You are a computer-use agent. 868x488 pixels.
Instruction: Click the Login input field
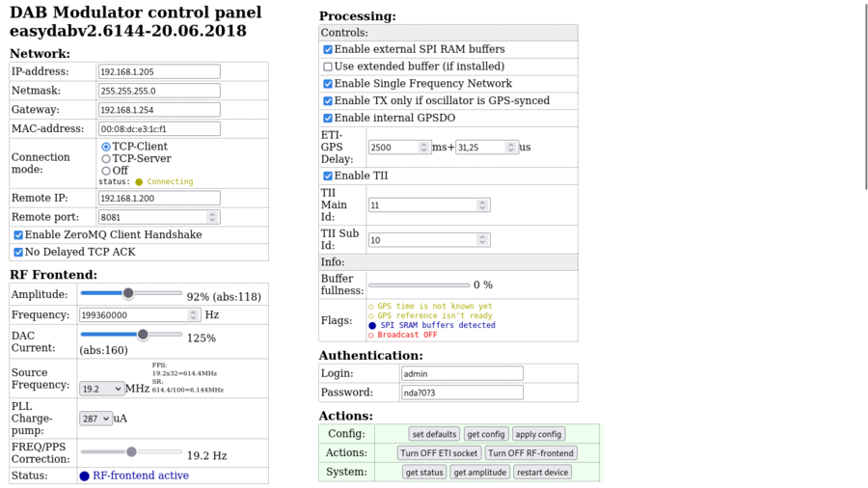pyautogui.click(x=462, y=374)
